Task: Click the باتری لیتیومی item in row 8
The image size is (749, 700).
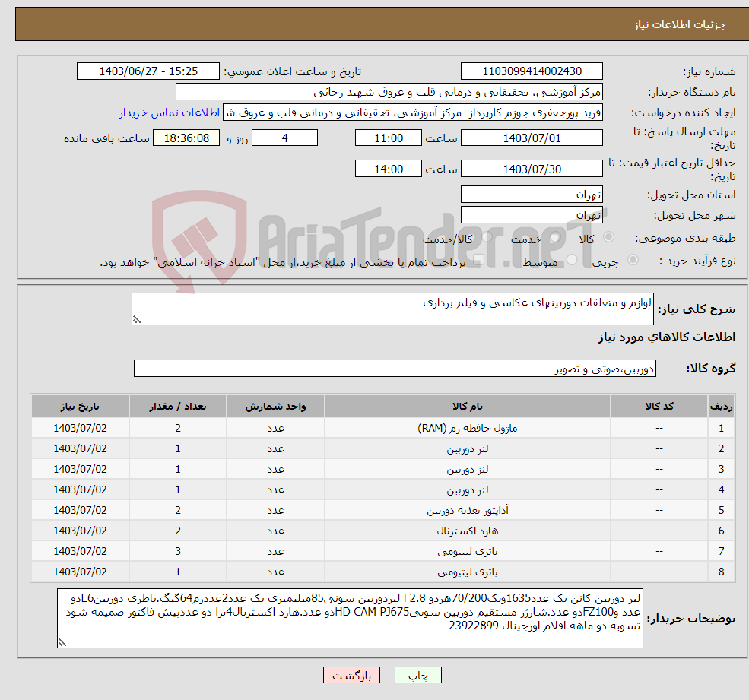Action: (467, 572)
